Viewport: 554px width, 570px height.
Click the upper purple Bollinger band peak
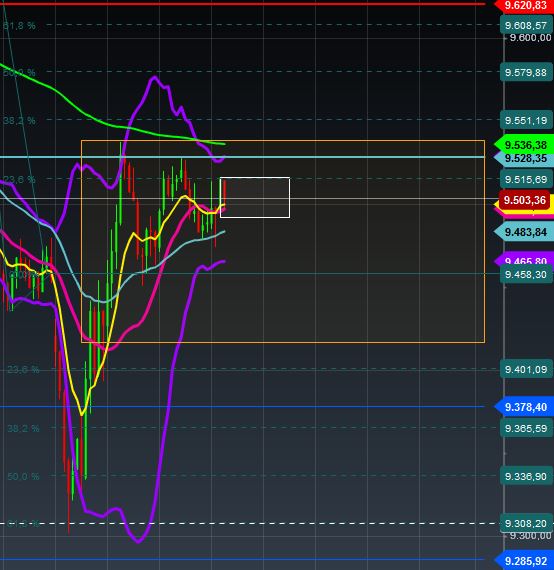tap(154, 78)
